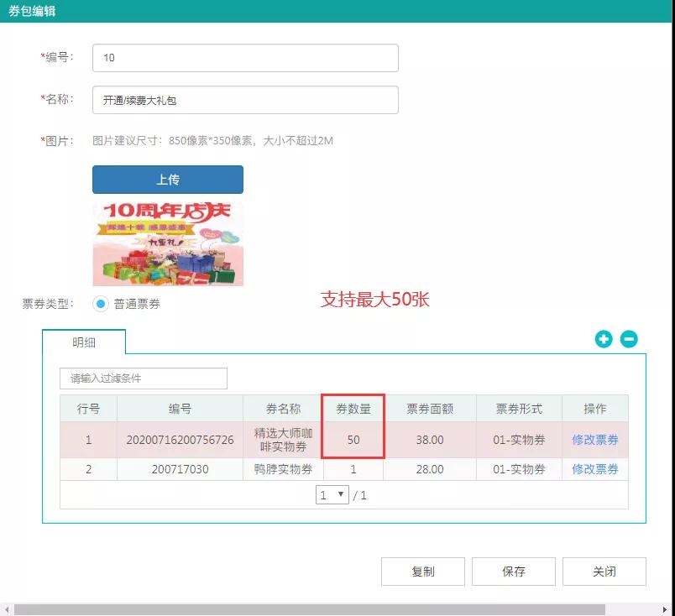Click 修改票券 link for 鸭脖实物券
This screenshot has height=616, width=675.
(x=594, y=469)
